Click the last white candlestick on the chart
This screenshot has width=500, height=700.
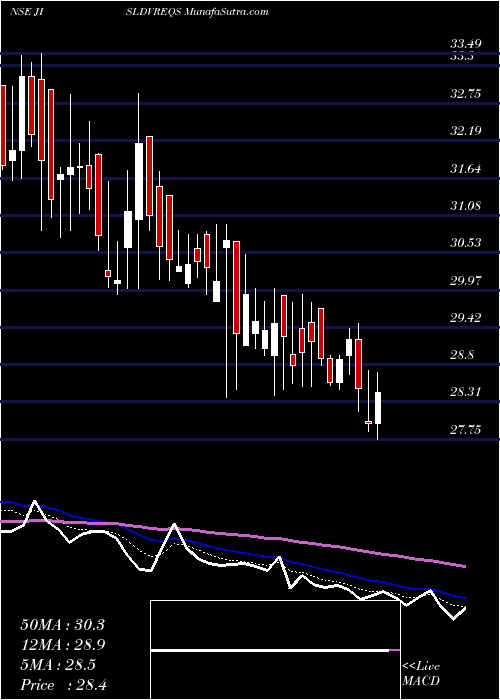click(x=378, y=408)
